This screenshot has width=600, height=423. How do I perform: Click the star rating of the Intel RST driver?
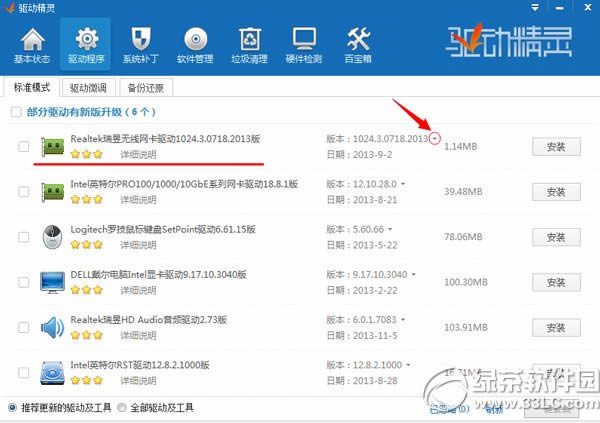pyautogui.click(x=87, y=381)
